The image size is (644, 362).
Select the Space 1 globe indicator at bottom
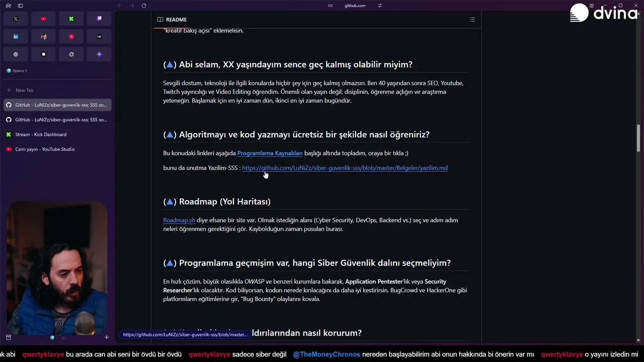(x=52, y=337)
